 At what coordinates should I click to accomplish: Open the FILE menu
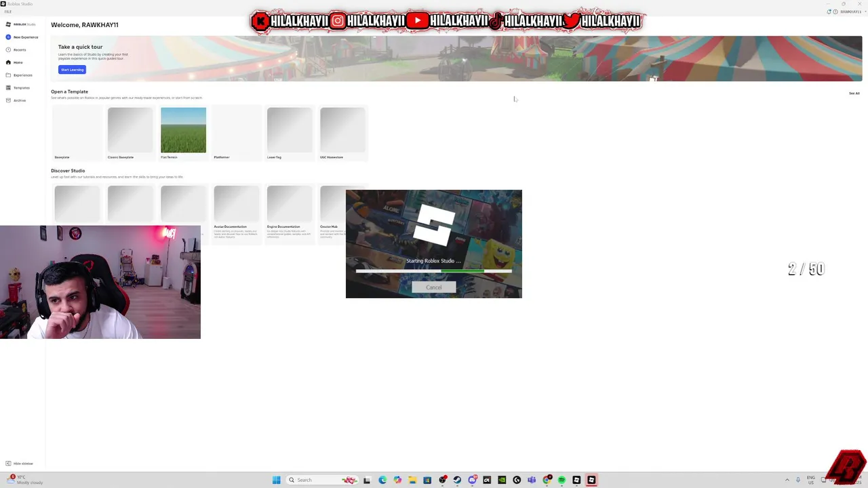pos(8,12)
